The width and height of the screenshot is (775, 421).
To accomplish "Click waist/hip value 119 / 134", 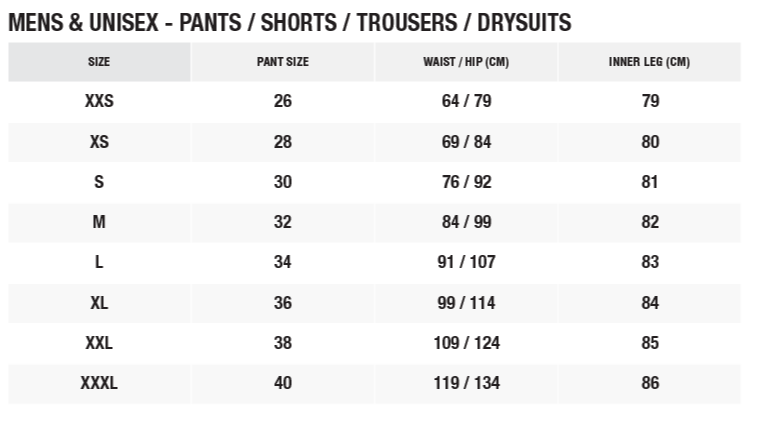I will pos(466,383).
